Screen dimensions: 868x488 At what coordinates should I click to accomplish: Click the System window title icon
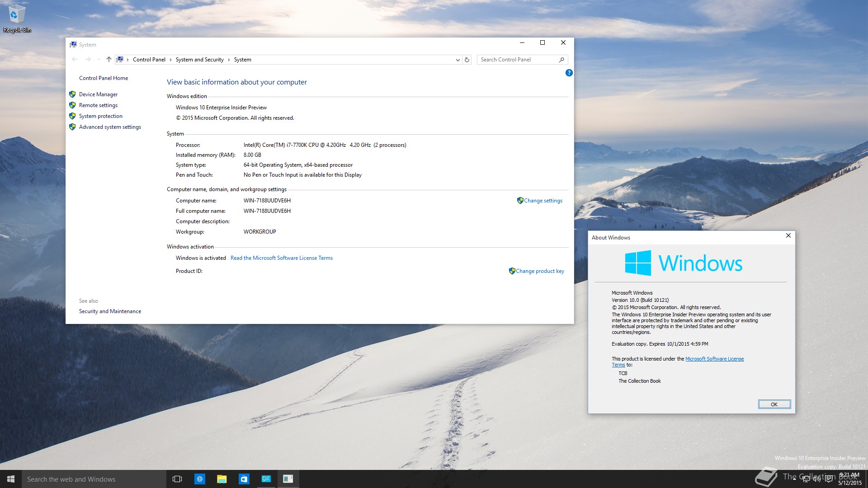coord(73,44)
